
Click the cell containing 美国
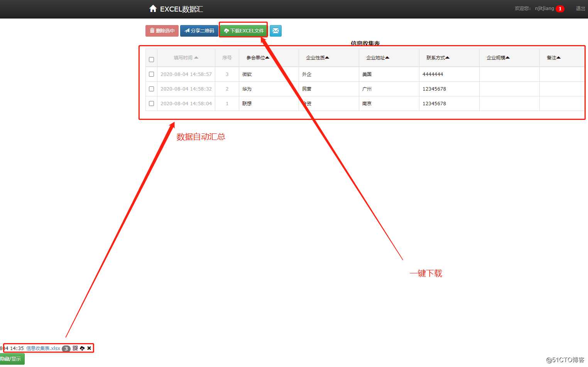click(389, 74)
